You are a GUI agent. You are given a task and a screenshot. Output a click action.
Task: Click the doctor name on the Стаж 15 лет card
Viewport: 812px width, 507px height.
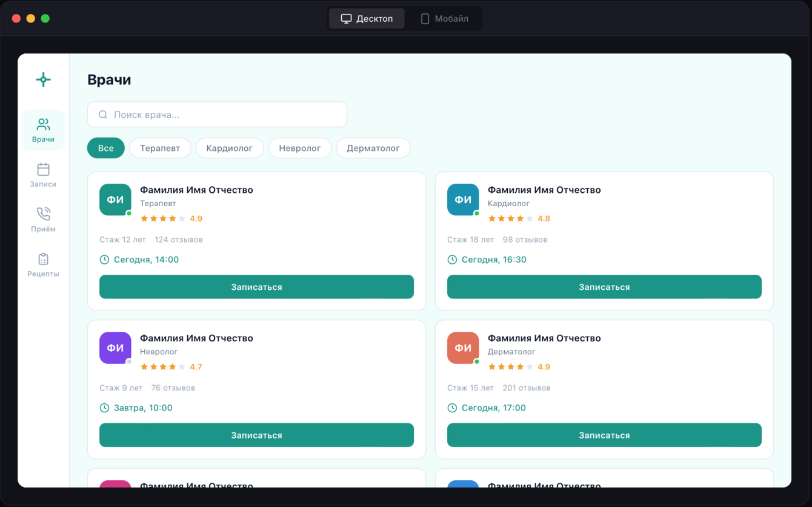(544, 338)
